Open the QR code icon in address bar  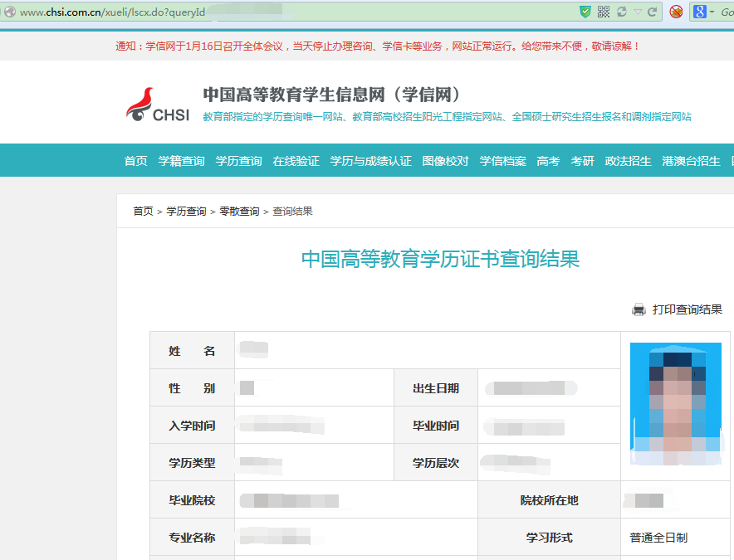tap(604, 12)
